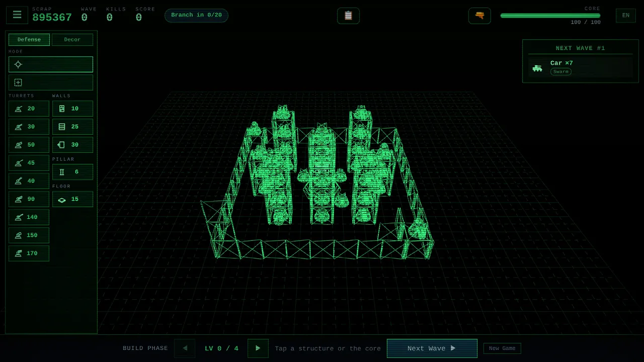Click the scrap value 895367
644x362 pixels.
[52, 18]
